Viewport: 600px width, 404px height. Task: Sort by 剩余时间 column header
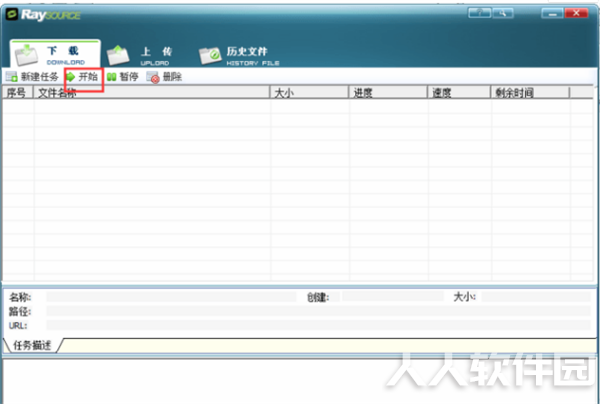coord(530,92)
